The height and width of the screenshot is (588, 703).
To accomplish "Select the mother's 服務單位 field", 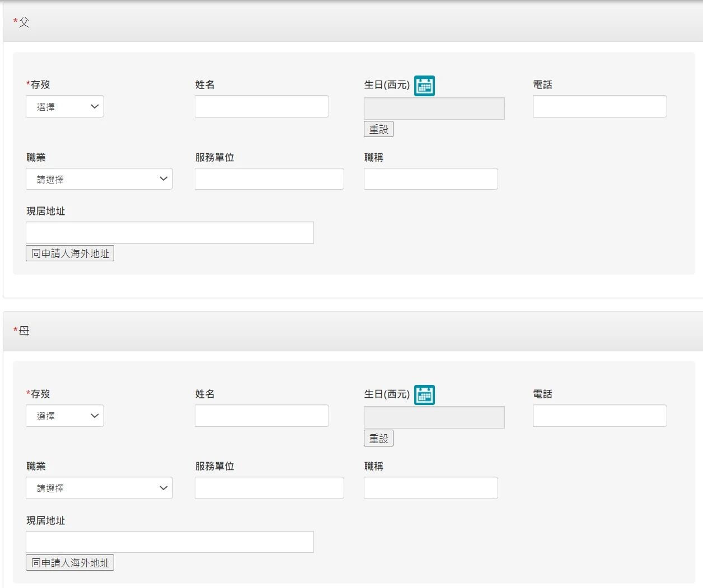I will point(269,488).
